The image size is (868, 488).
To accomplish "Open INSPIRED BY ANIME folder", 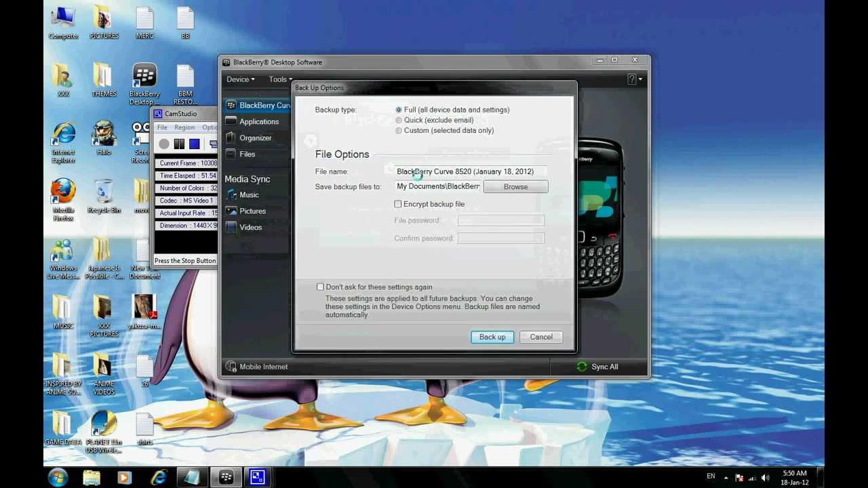I will 63,375.
